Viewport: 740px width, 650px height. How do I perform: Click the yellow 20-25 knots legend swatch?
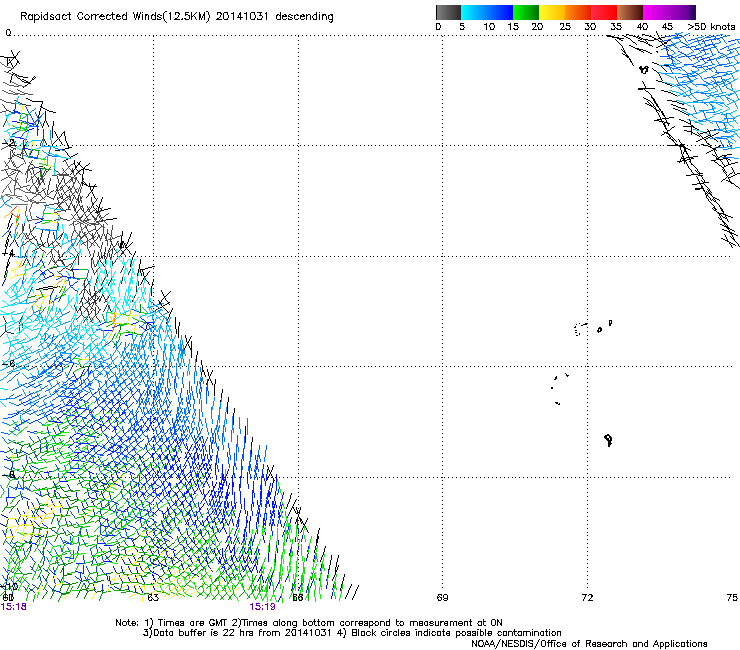pos(552,12)
